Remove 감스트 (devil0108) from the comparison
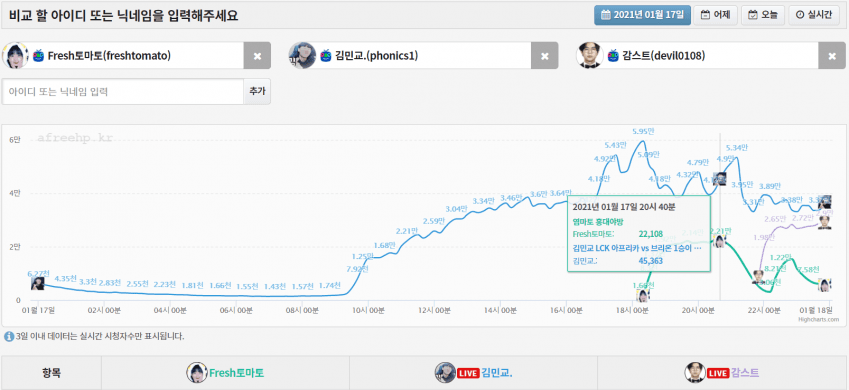 coord(832,56)
